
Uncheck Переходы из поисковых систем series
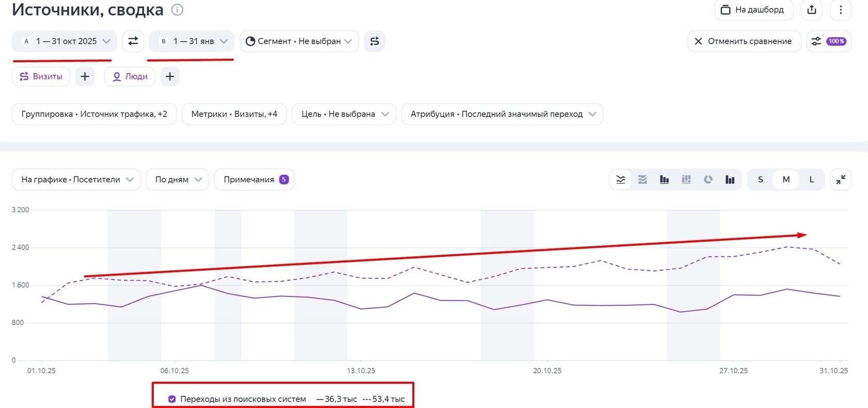(172, 399)
